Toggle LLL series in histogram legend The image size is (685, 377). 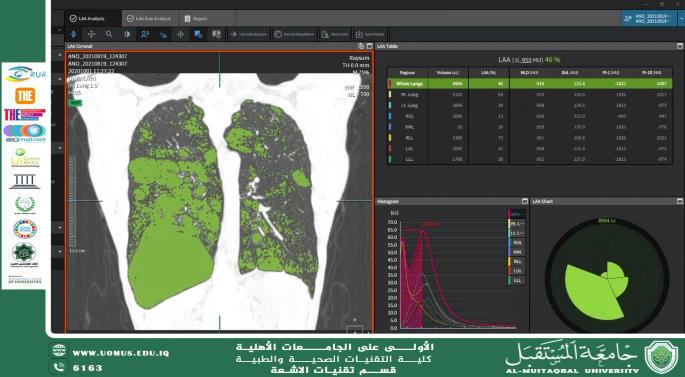click(x=516, y=280)
